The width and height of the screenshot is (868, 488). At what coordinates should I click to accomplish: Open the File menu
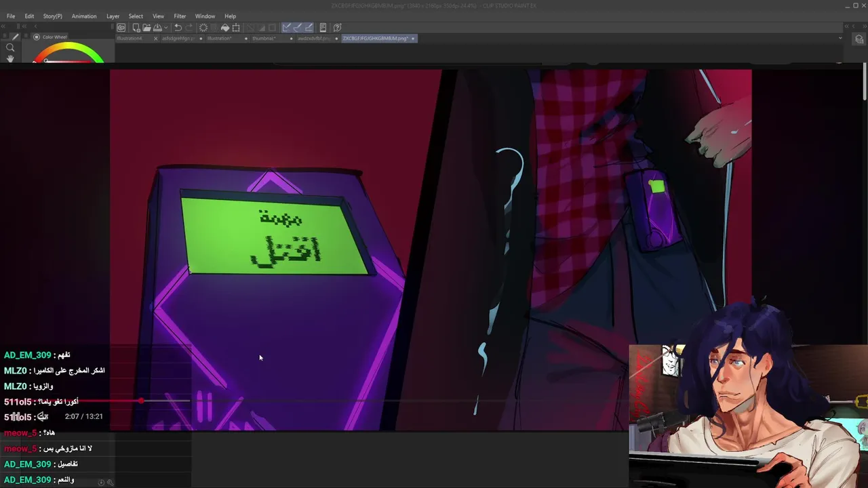[x=11, y=16]
